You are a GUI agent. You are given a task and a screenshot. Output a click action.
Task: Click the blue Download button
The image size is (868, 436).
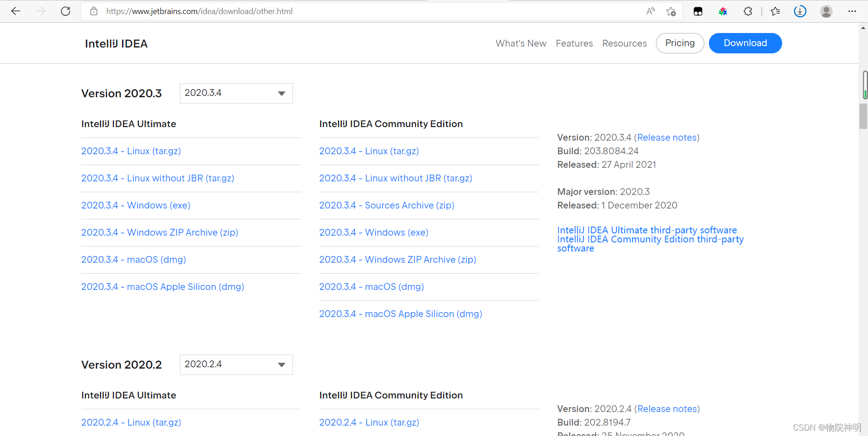tap(745, 43)
